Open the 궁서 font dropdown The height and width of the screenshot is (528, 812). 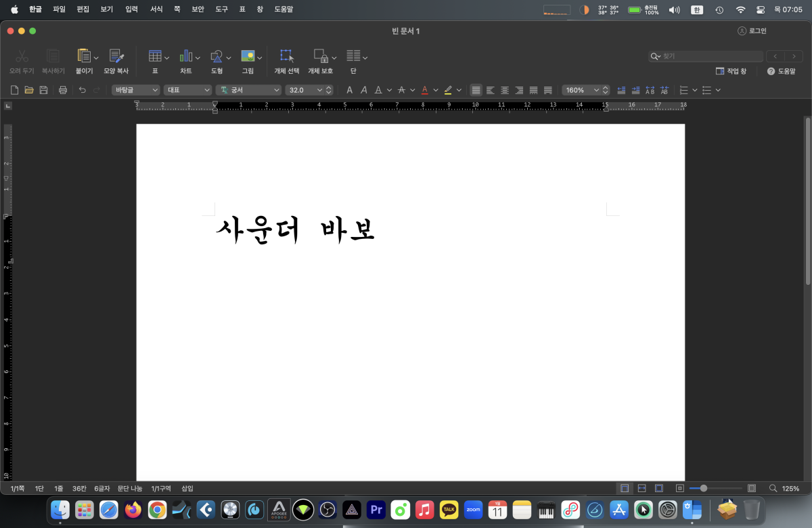[x=248, y=90]
